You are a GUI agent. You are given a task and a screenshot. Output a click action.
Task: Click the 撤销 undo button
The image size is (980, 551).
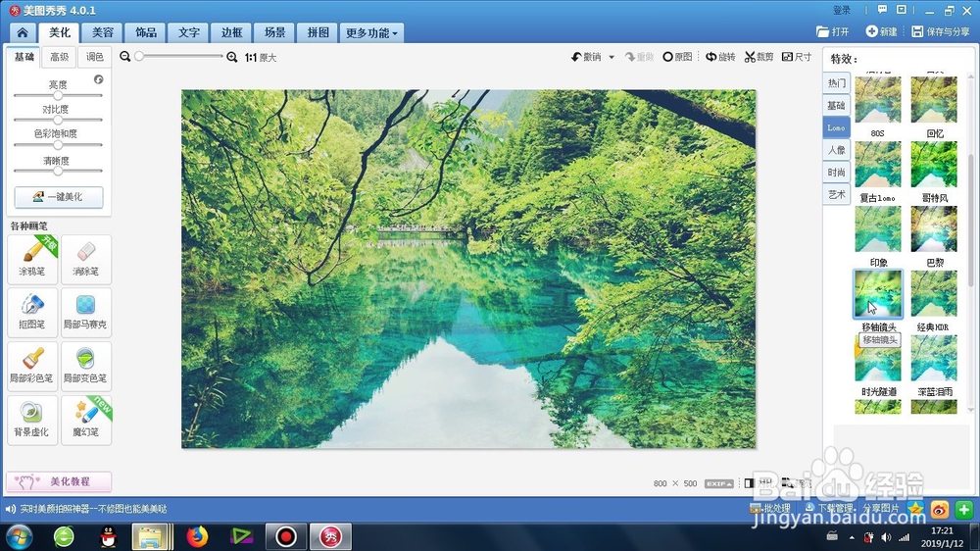(x=586, y=57)
